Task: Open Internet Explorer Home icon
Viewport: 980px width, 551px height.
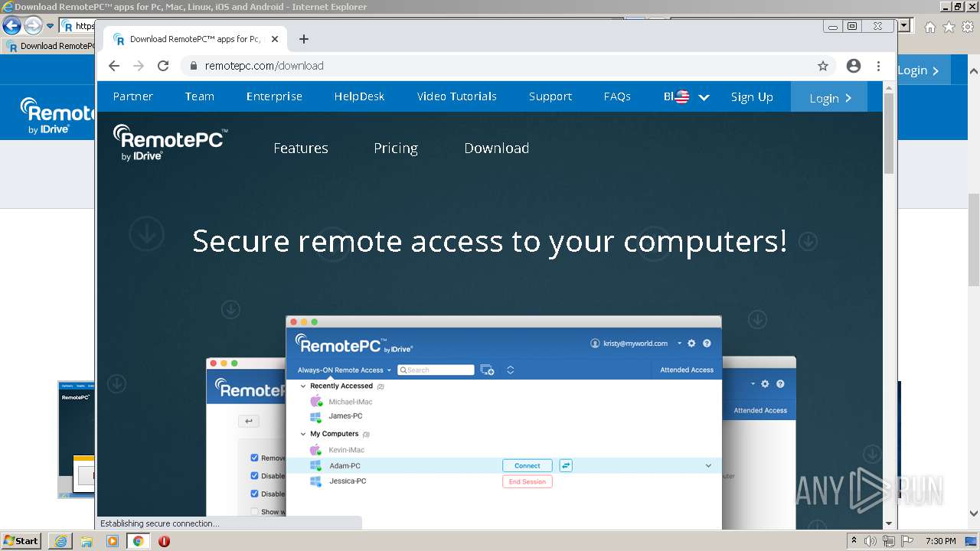Action: tap(930, 27)
